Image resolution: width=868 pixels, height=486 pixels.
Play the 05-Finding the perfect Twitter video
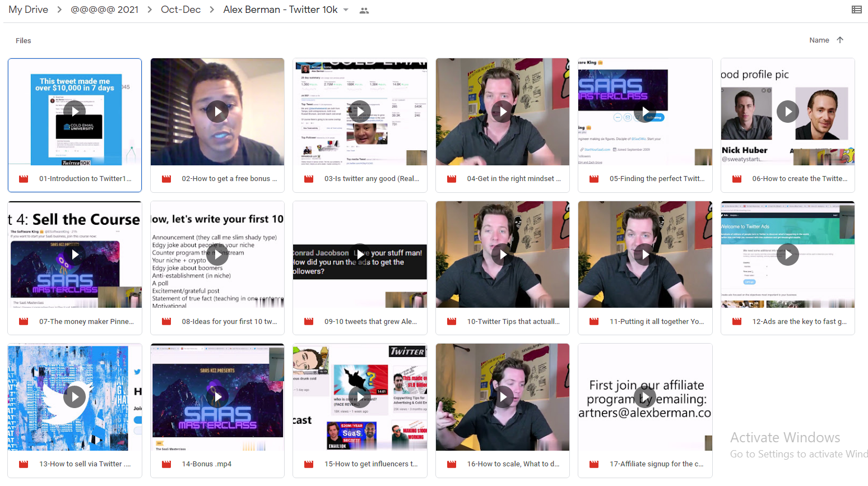(x=645, y=112)
